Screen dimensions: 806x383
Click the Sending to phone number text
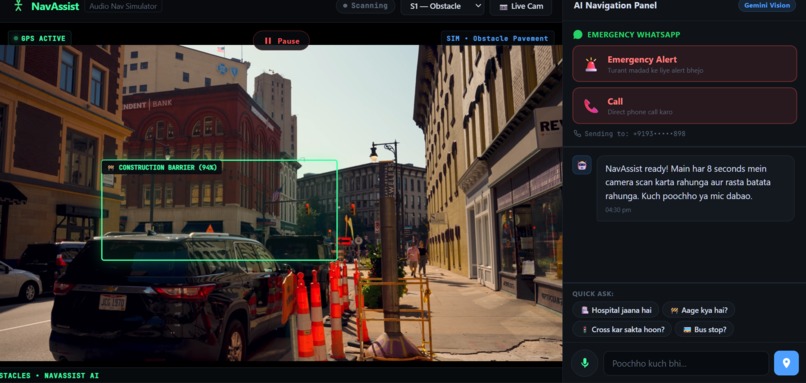634,134
